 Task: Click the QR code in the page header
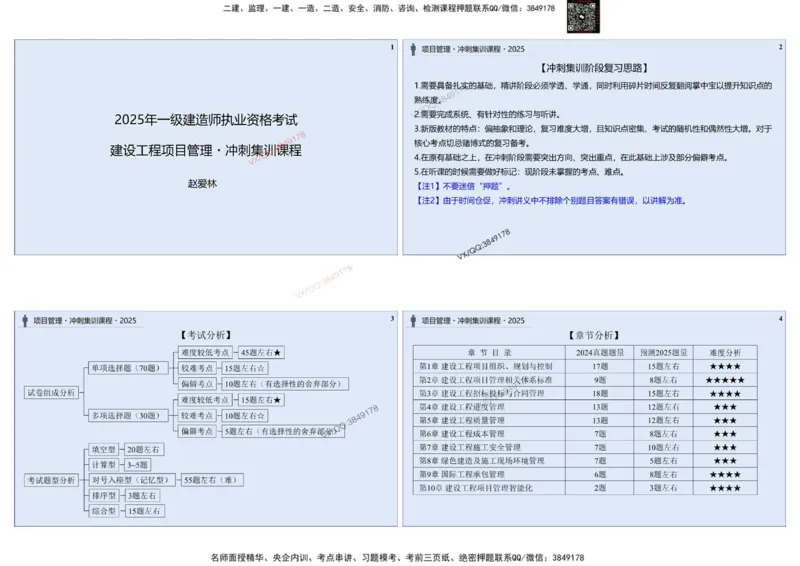[583, 16]
